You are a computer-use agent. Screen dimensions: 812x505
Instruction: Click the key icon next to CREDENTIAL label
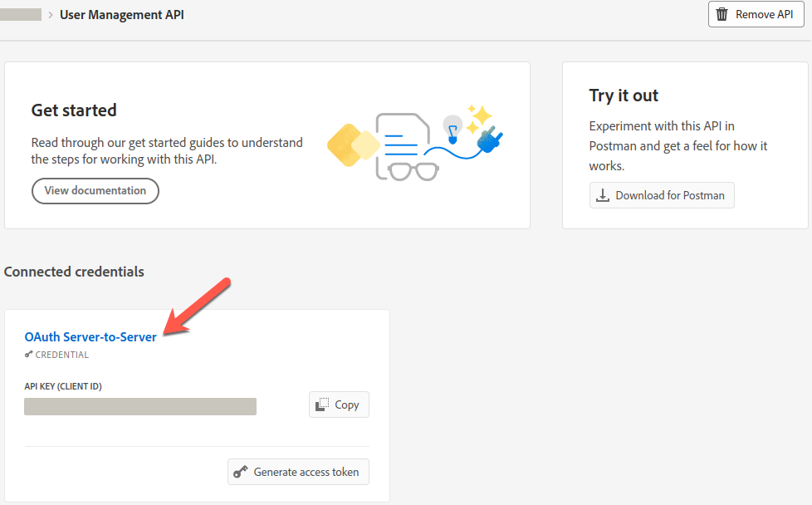(27, 354)
